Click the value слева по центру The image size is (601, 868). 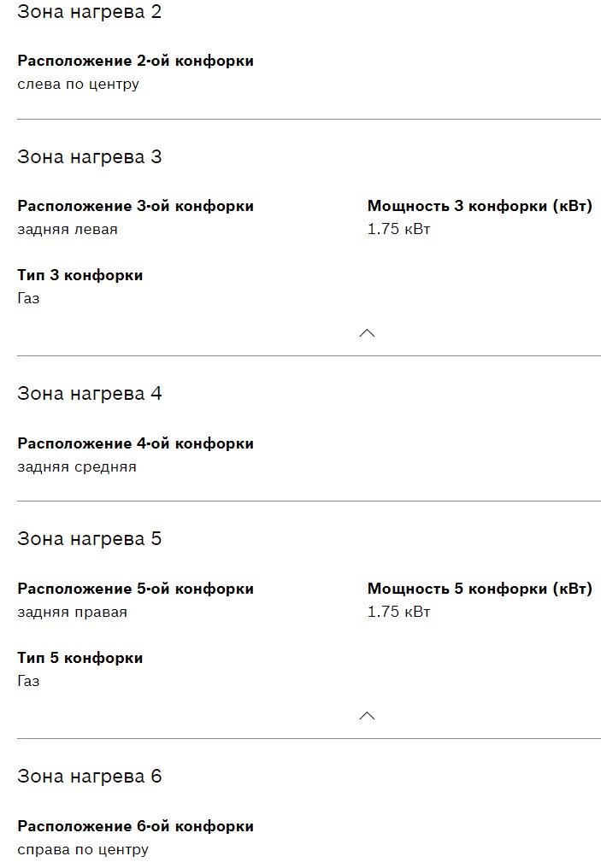78,85
